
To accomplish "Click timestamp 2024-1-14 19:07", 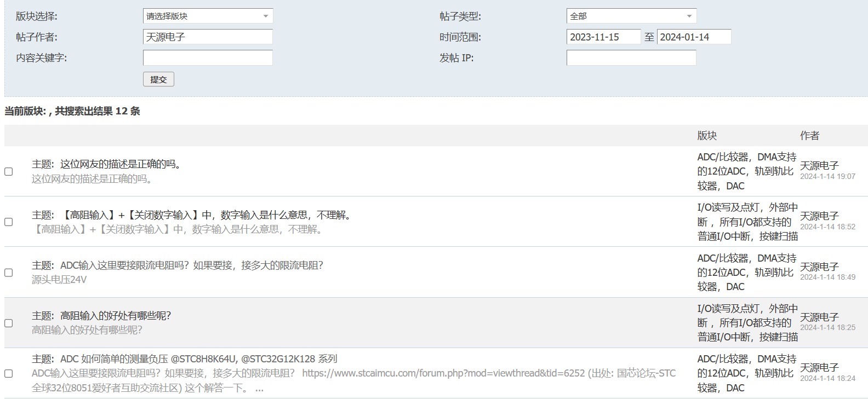I will tap(827, 176).
